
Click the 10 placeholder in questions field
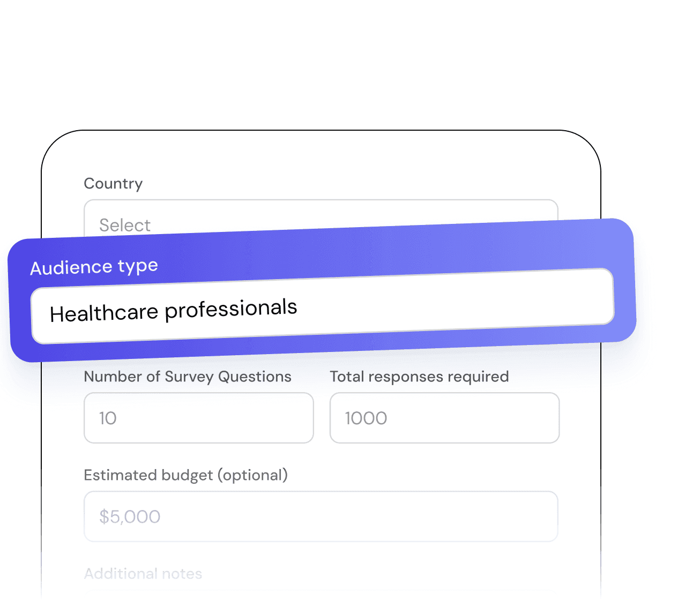tap(108, 418)
